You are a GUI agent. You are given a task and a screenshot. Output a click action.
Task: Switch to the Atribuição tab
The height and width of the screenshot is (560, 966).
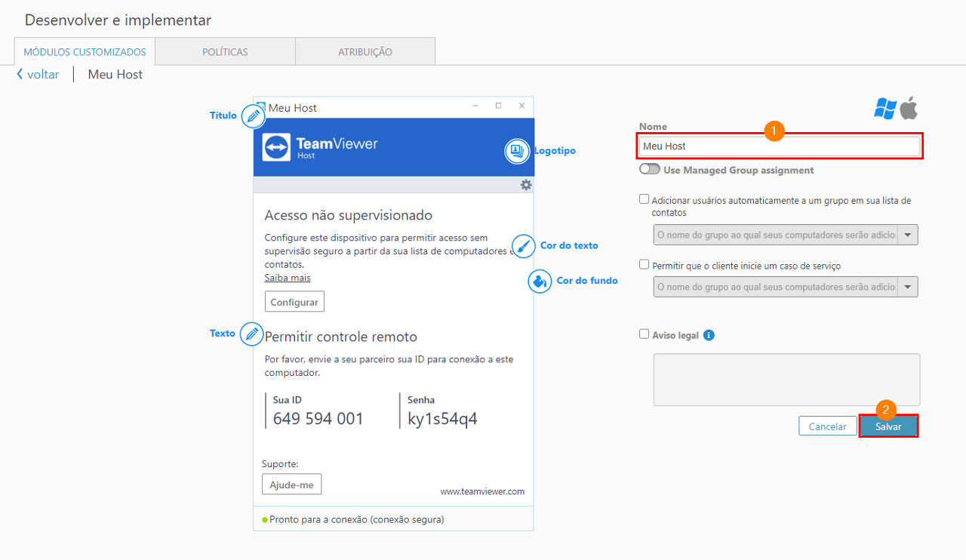pyautogui.click(x=365, y=52)
